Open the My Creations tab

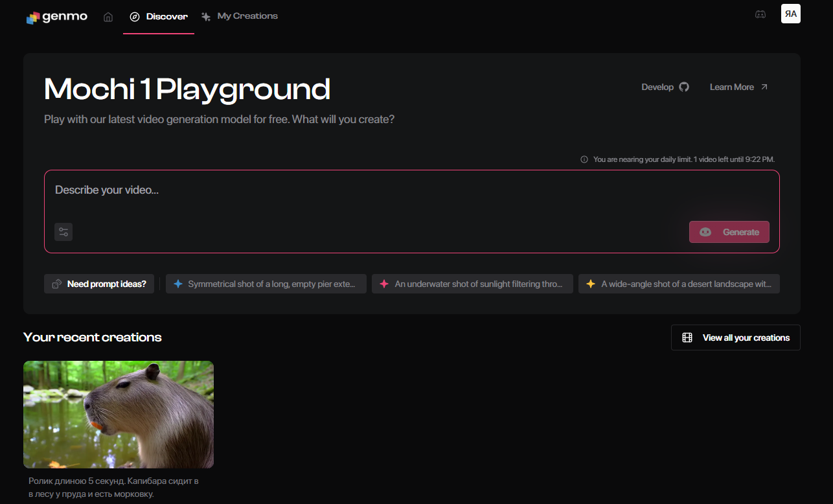pos(240,17)
